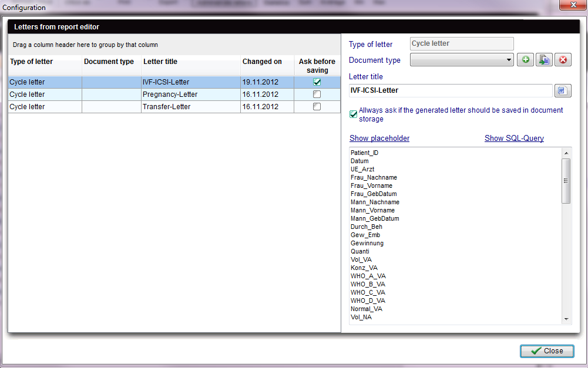Select Konz_VA placeholder

(x=364, y=268)
